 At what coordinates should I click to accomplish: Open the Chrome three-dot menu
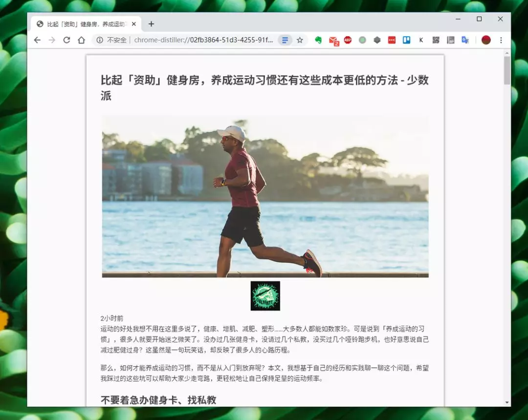pyautogui.click(x=501, y=40)
